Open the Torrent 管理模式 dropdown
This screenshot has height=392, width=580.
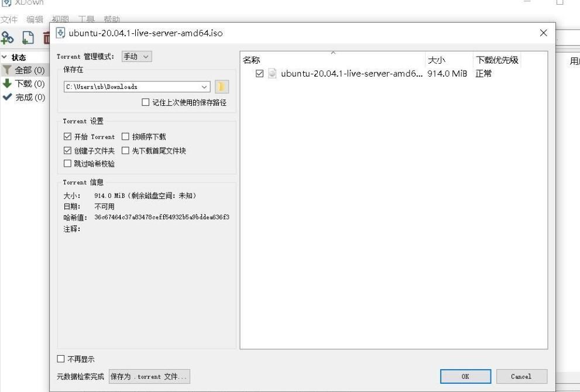137,57
